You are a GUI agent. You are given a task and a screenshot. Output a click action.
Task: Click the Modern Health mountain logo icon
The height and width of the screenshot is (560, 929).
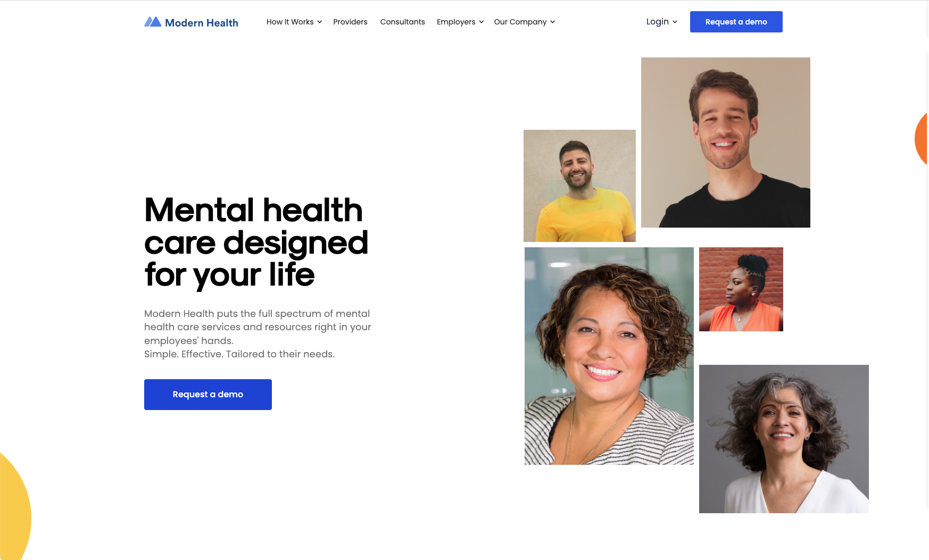pyautogui.click(x=153, y=22)
